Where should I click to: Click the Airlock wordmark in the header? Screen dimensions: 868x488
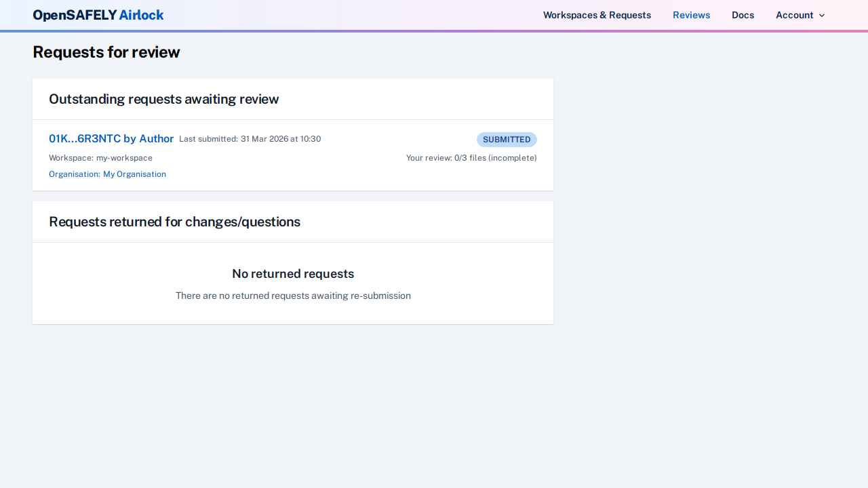[x=141, y=15]
